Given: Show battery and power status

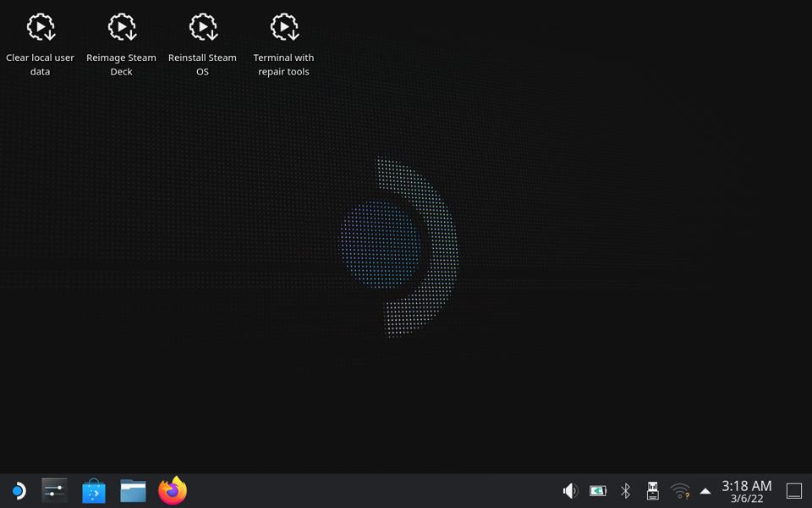Looking at the screenshot, I should pyautogui.click(x=598, y=490).
